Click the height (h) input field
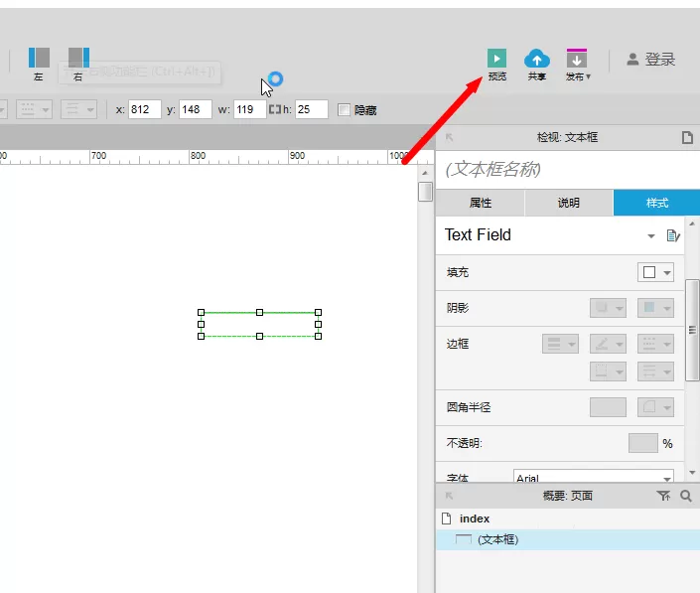This screenshot has height=593, width=700. point(311,109)
